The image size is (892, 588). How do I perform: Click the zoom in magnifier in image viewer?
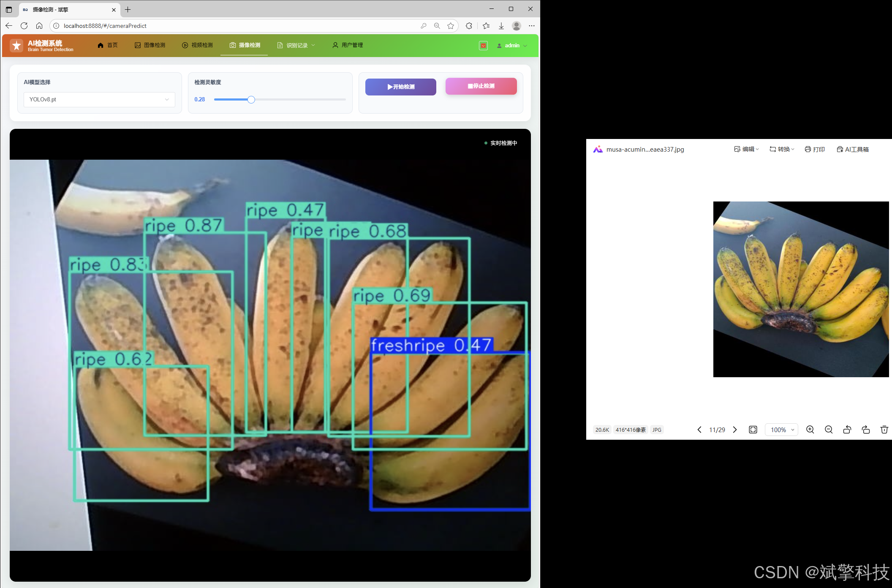click(810, 430)
